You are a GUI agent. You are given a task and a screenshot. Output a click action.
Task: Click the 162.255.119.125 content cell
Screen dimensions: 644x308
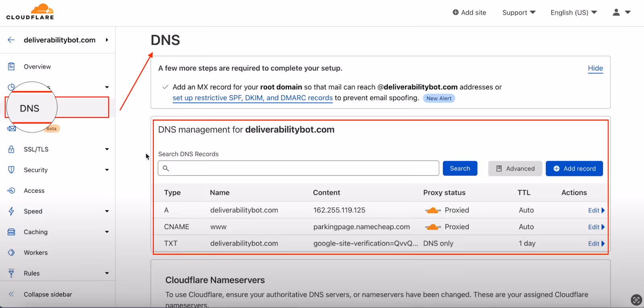tap(339, 210)
